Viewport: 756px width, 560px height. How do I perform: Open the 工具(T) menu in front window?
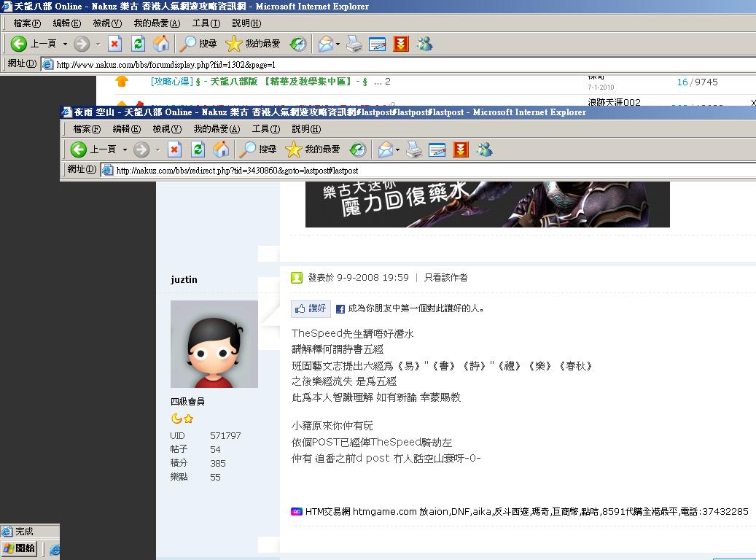265,129
